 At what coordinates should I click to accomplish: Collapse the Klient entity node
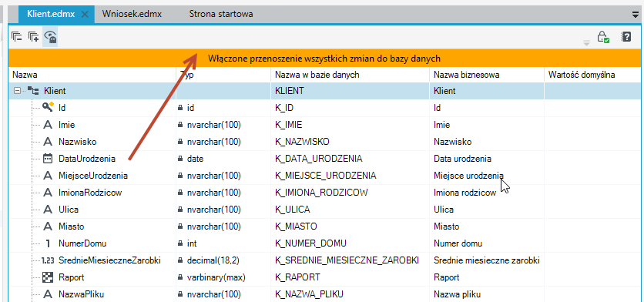[17, 91]
